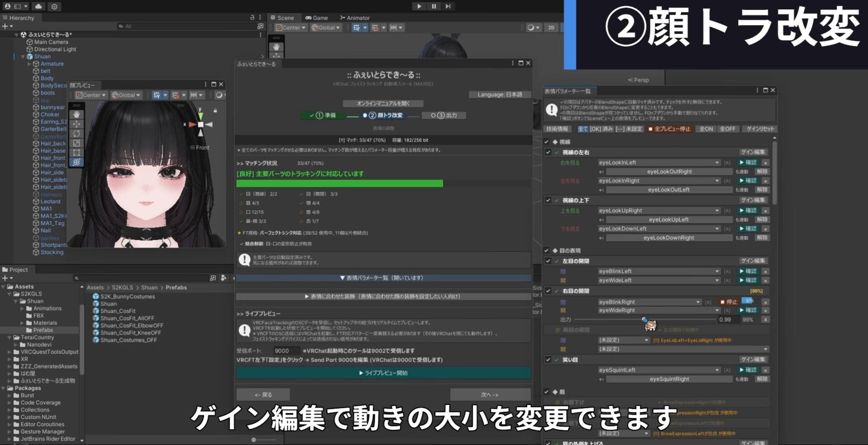Select the Hand tool in face preview
The width and height of the screenshot is (868, 445).
76,114
